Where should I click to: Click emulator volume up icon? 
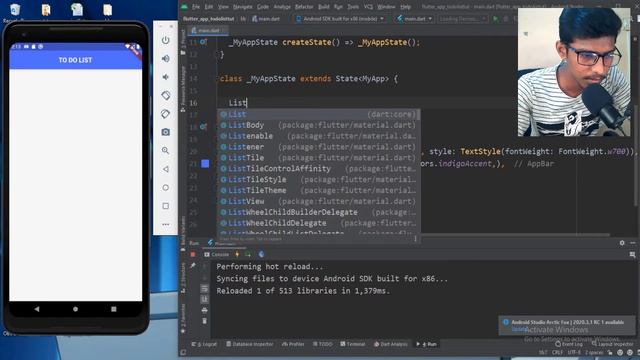[x=165, y=58]
